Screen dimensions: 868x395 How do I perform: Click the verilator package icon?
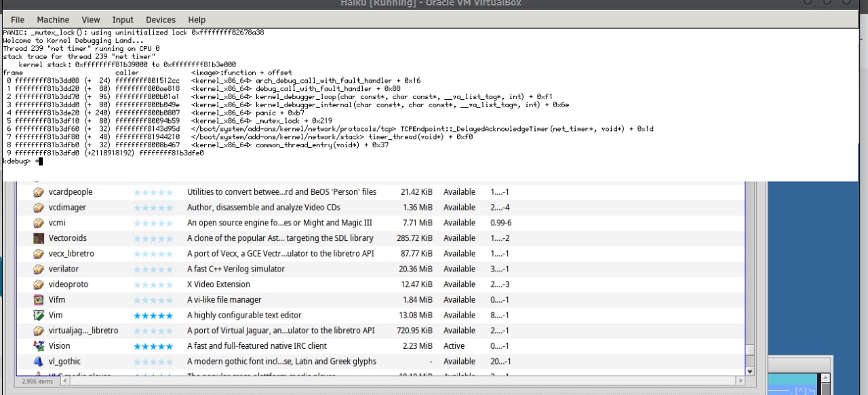[x=39, y=269]
